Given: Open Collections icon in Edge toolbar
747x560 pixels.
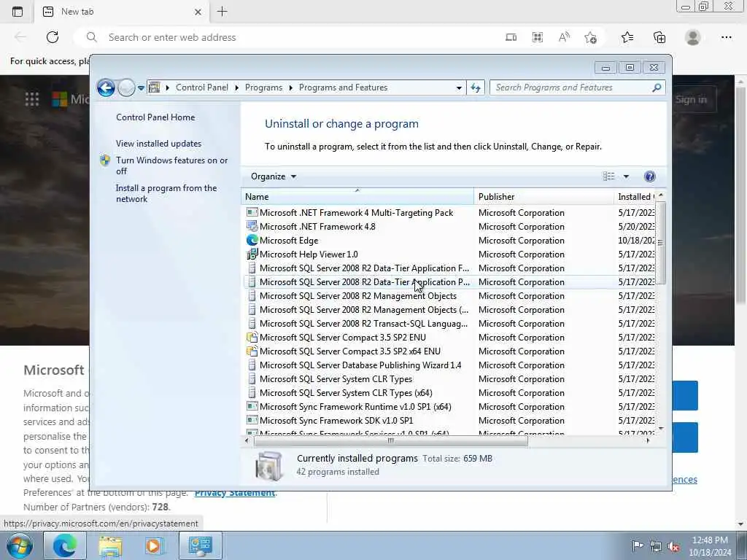Looking at the screenshot, I should [659, 37].
